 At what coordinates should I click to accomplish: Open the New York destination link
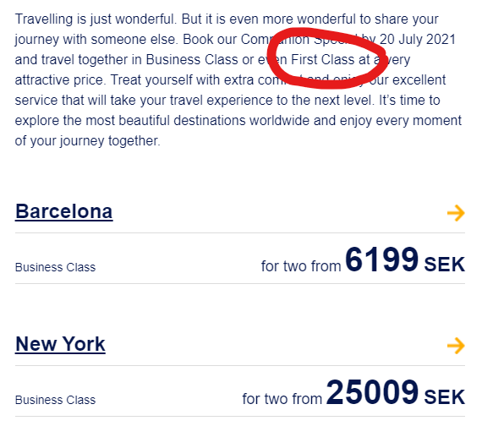60,344
